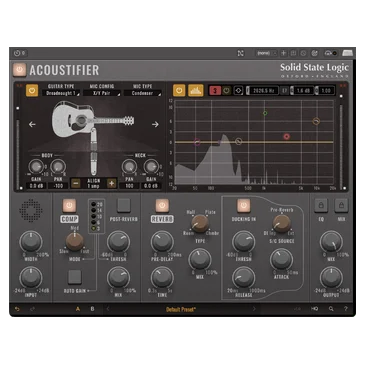Viewport: 365px width, 365px height.
Task: Click the EQ Q value field 1.00
Action: [326, 90]
